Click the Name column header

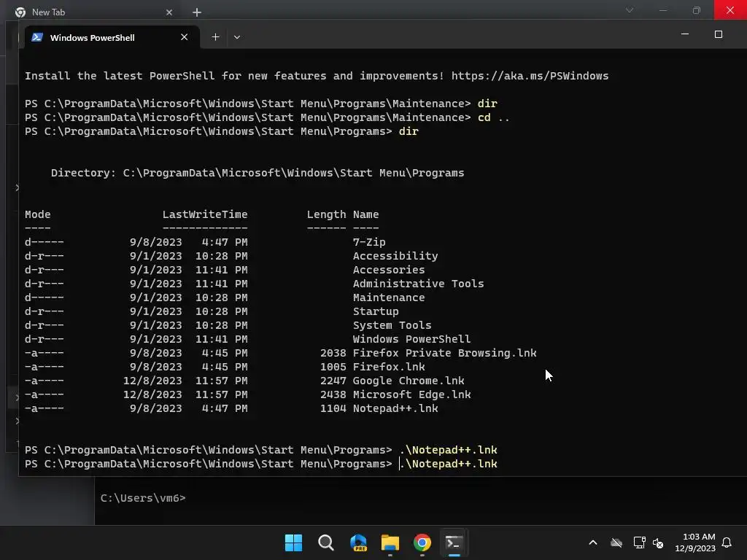click(x=366, y=214)
